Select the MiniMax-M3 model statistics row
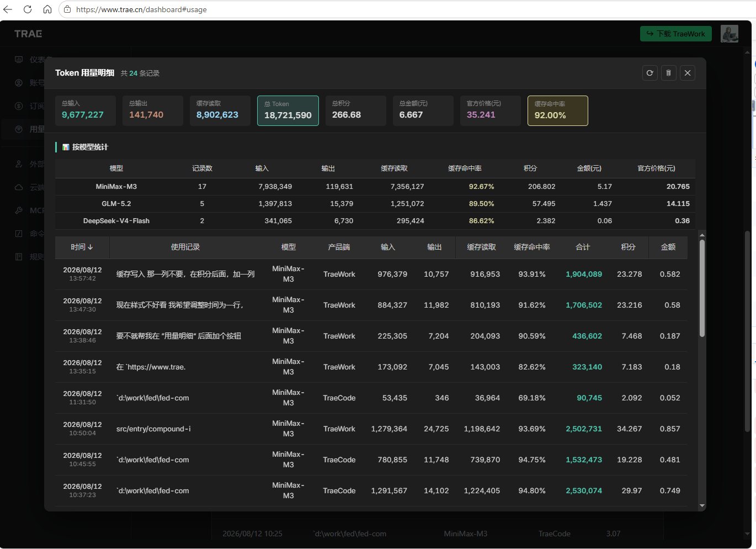The width and height of the screenshot is (756, 549). (x=375, y=187)
